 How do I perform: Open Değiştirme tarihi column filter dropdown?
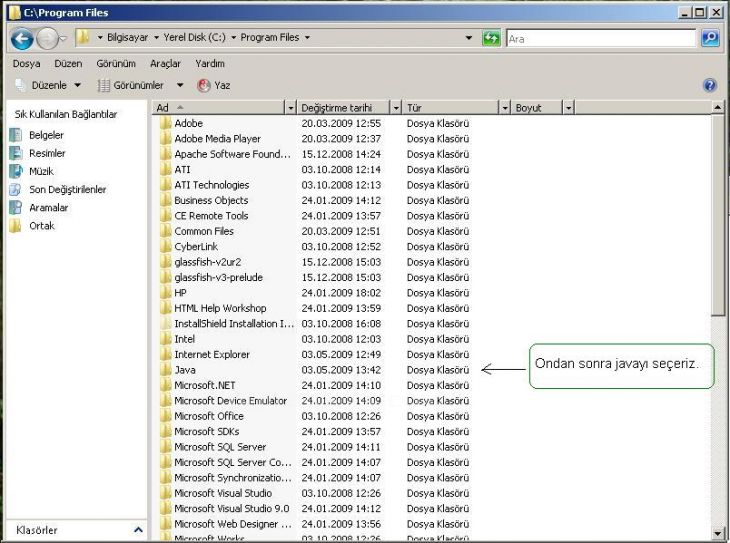[x=396, y=108]
